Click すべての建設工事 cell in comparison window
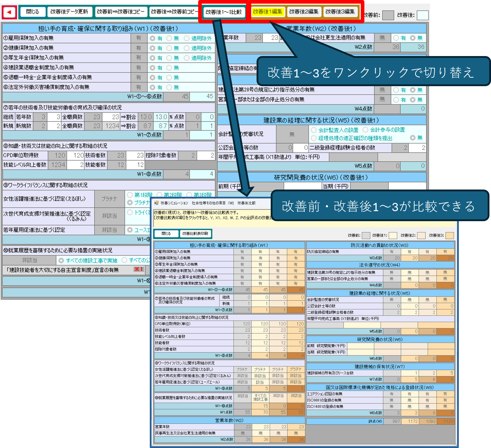 (260, 398)
